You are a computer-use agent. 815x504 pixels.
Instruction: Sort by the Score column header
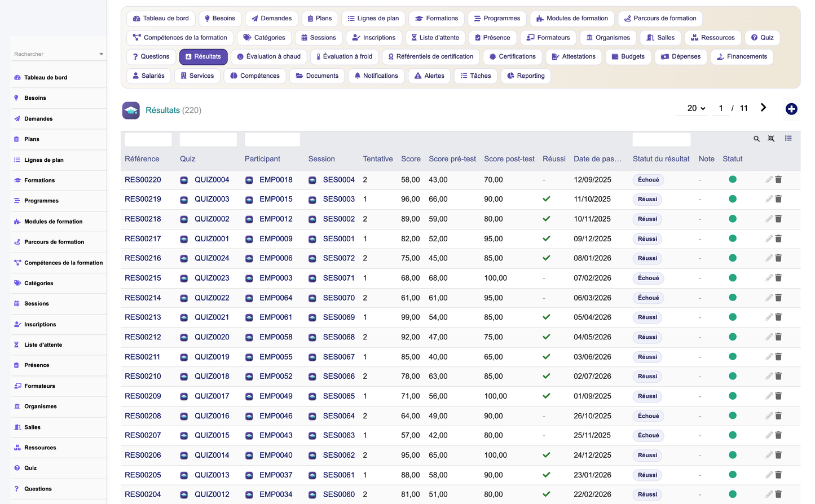[411, 159]
